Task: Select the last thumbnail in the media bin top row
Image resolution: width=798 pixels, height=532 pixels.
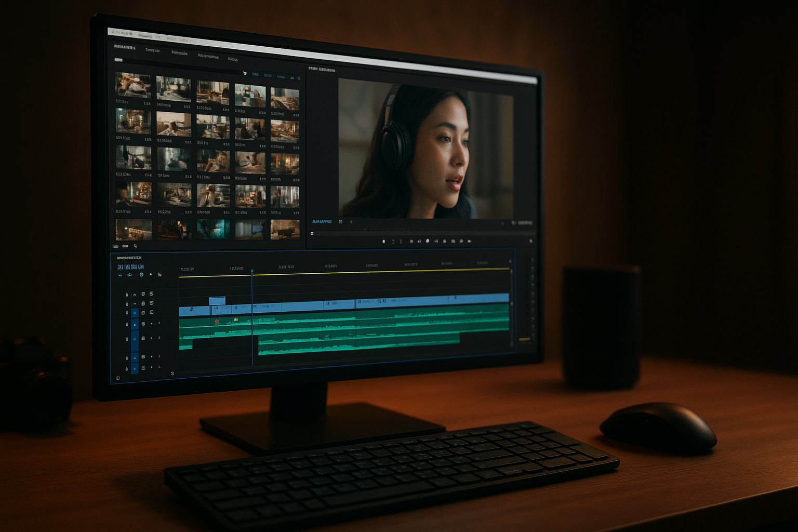Action: pyautogui.click(x=285, y=99)
